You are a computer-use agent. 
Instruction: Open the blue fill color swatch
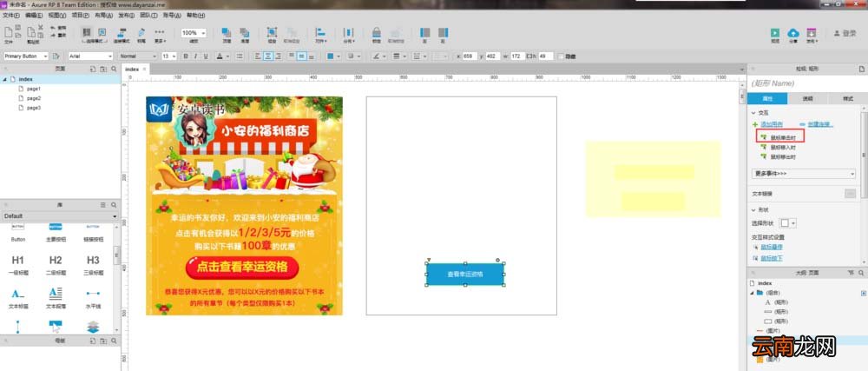pyautogui.click(x=332, y=56)
